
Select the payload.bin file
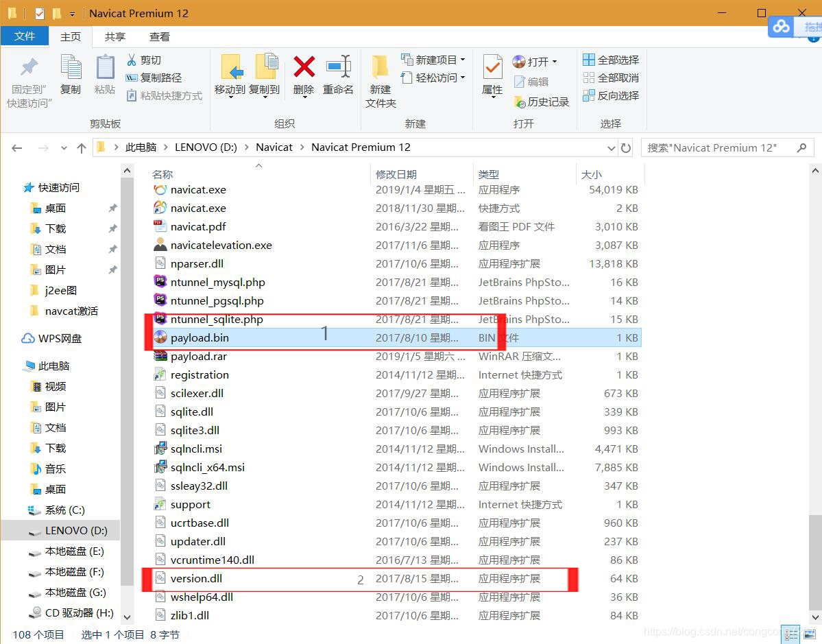pyautogui.click(x=397, y=337)
